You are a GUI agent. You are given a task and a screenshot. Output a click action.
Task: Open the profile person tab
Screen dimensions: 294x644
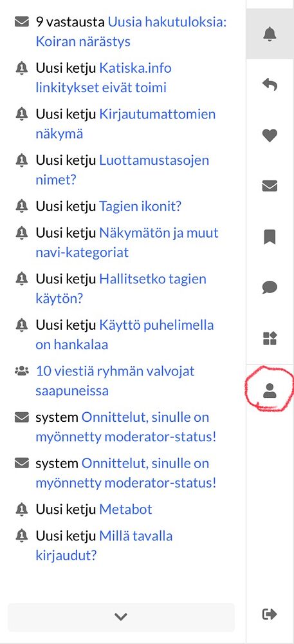point(270,391)
